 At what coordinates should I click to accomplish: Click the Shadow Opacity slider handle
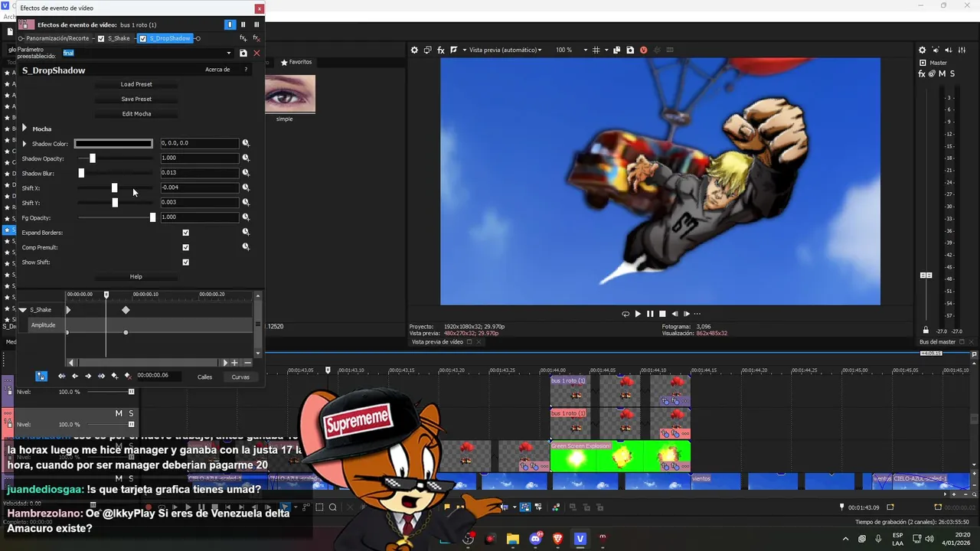coord(93,158)
